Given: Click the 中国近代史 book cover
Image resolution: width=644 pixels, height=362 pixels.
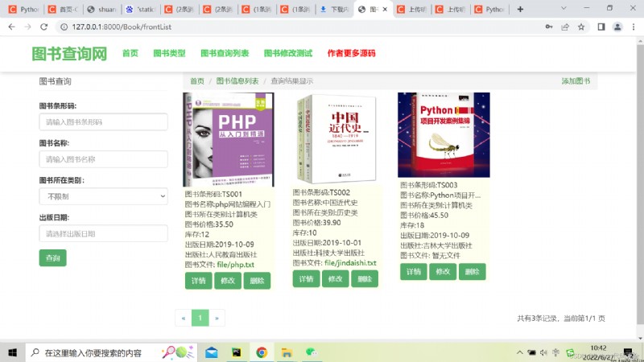Looking at the screenshot, I should pos(336,138).
